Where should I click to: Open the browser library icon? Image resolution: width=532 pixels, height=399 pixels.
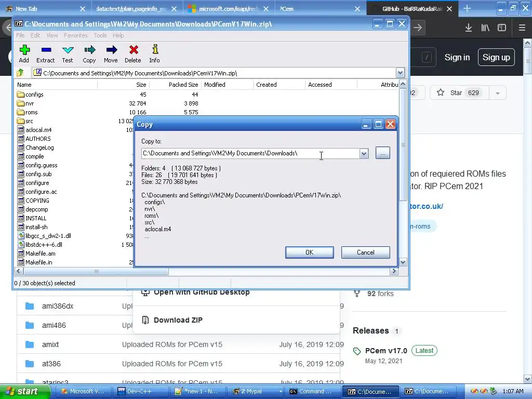point(485,28)
